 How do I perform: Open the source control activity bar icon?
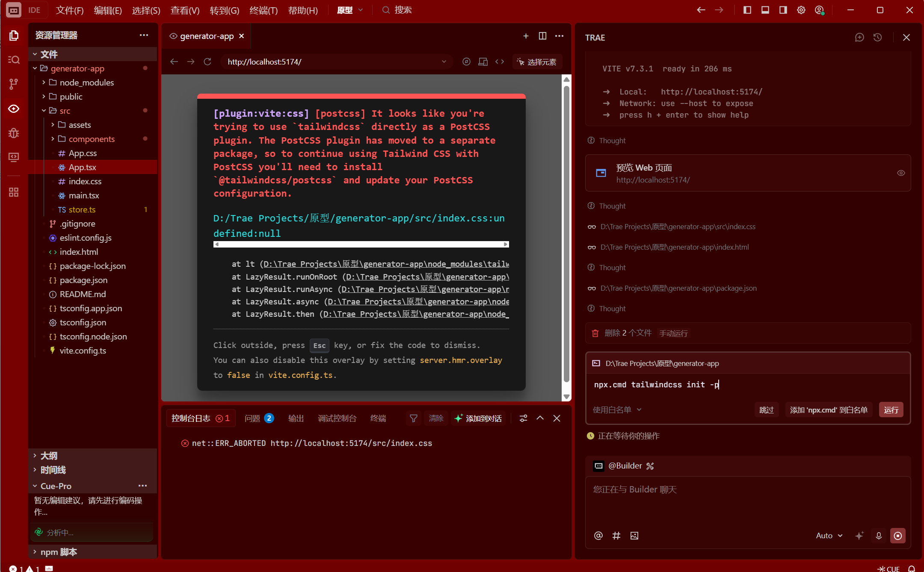coord(14,84)
